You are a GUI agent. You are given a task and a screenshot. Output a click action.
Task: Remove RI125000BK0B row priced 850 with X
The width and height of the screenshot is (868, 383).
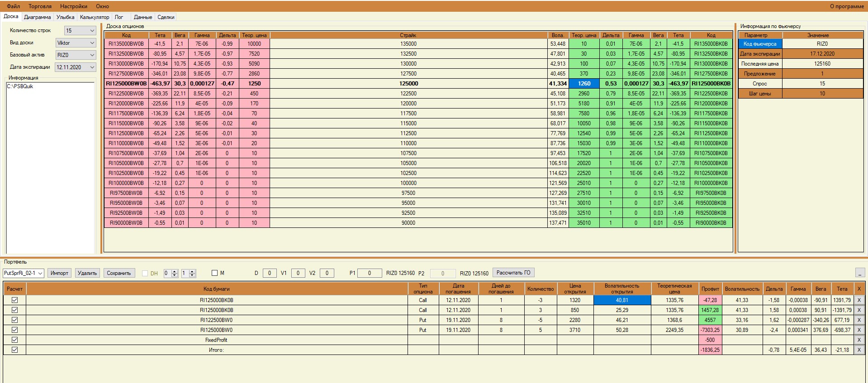[859, 310]
